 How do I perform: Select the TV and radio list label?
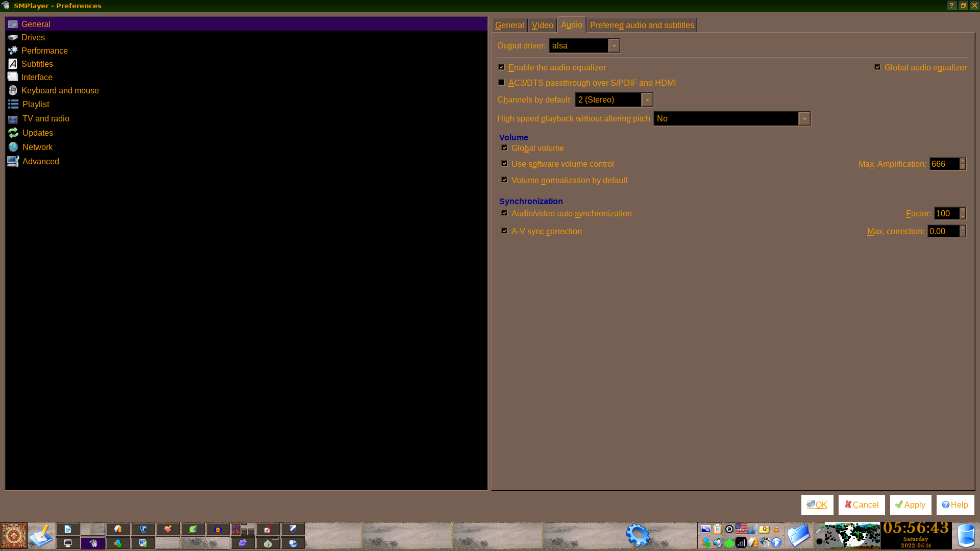point(46,118)
